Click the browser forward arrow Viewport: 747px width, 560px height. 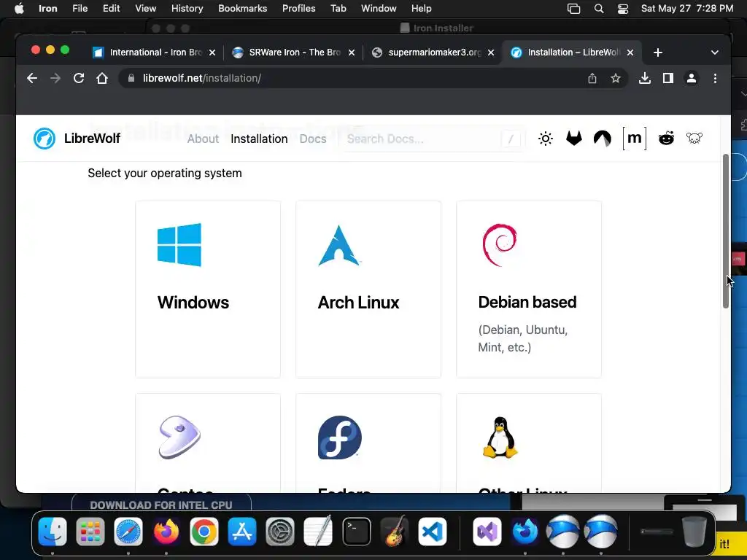tap(55, 78)
